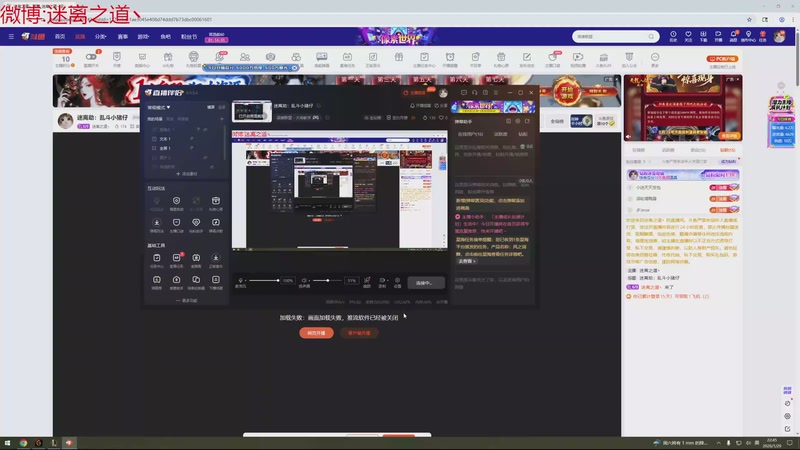Open the 下载 download icon in header

(703, 36)
